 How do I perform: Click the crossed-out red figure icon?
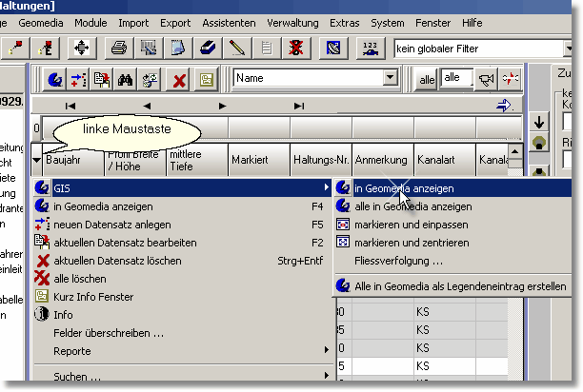point(296,49)
